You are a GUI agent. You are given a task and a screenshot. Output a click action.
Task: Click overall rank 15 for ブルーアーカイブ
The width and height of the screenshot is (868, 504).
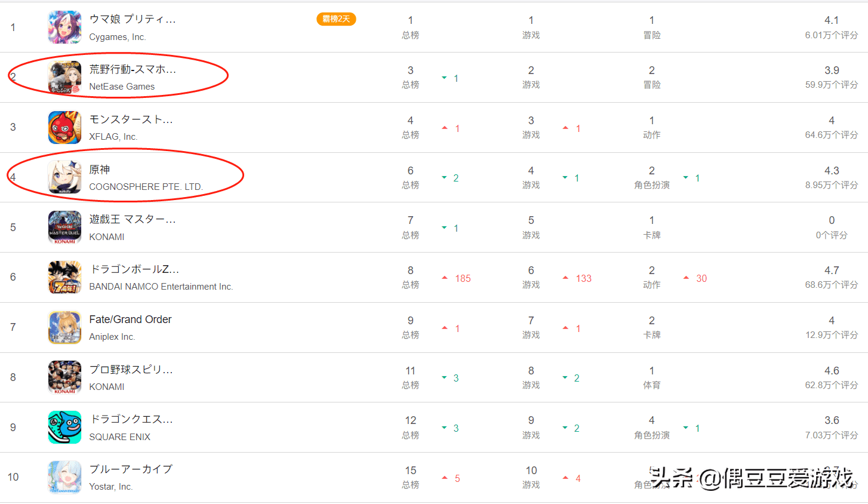(411, 471)
